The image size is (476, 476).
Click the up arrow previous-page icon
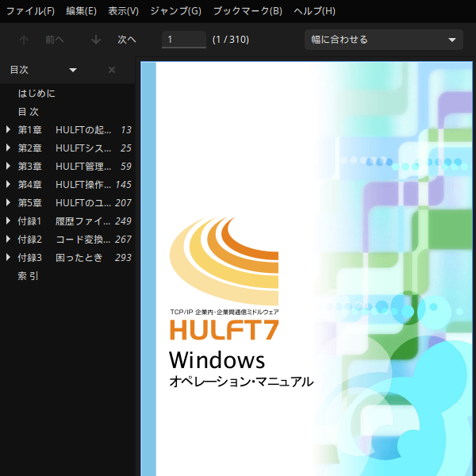point(24,40)
